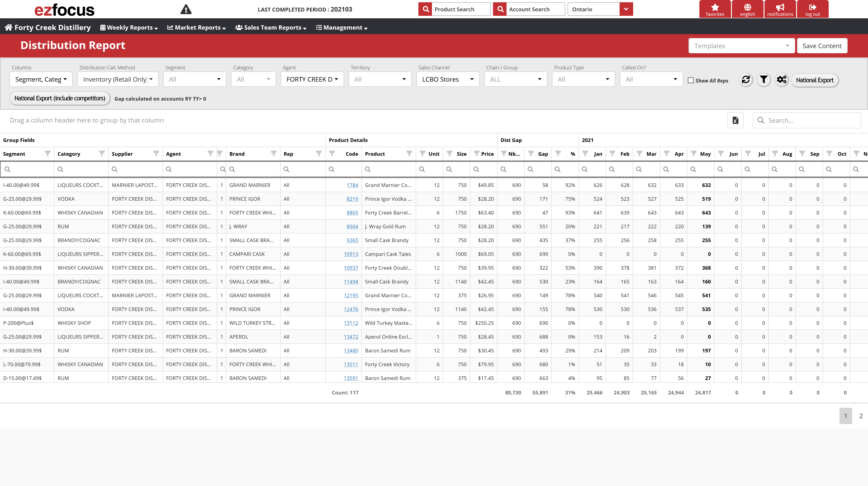
Task: Click 'Count: 117' summary text
Action: [x=345, y=393]
